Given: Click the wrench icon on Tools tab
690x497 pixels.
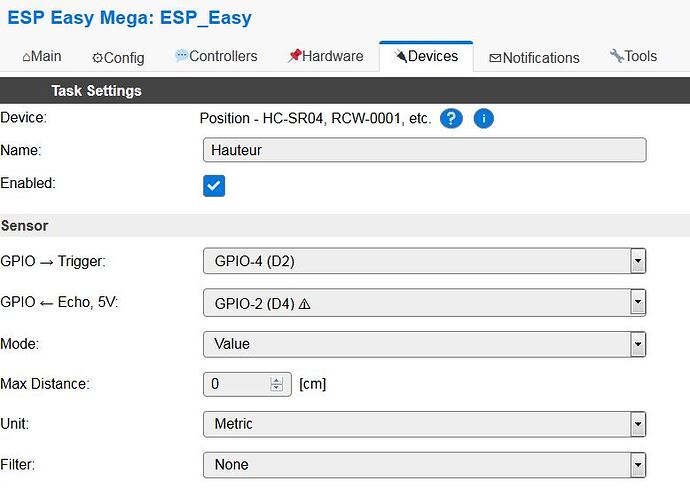Looking at the screenshot, I should pos(616,56).
